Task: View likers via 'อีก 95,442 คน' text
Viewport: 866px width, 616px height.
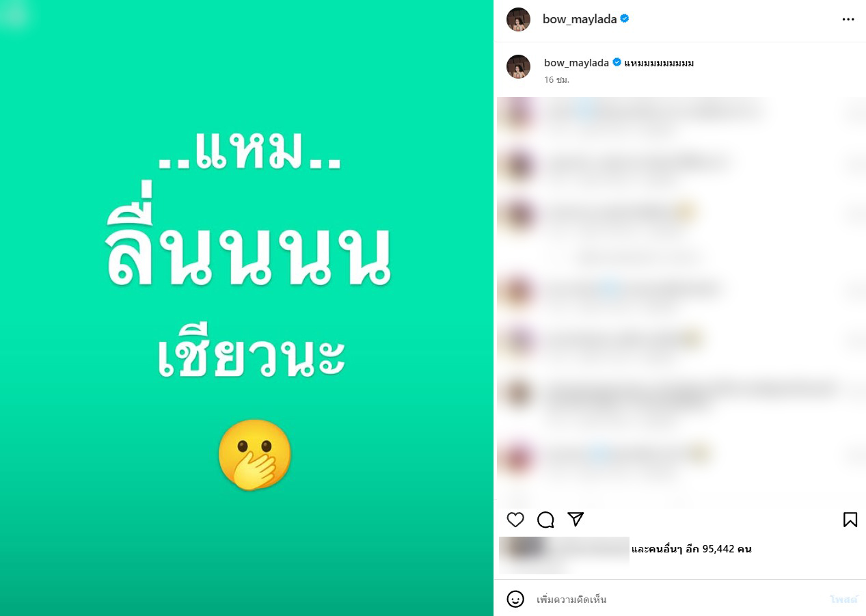Action: [x=718, y=549]
